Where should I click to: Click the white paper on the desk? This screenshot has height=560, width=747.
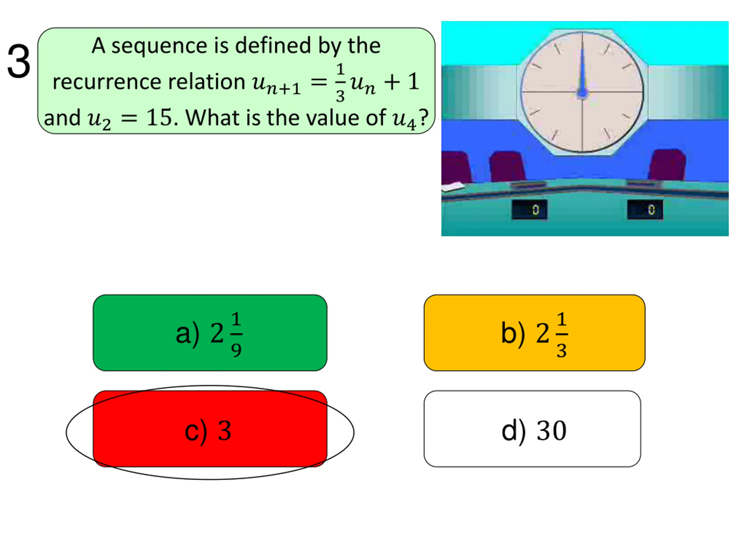[x=453, y=186]
